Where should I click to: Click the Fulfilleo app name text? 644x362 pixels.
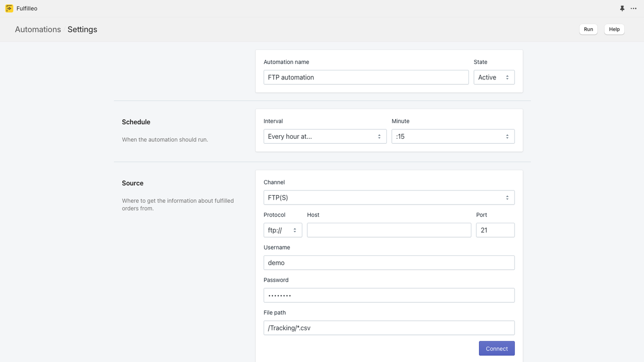coord(27,8)
